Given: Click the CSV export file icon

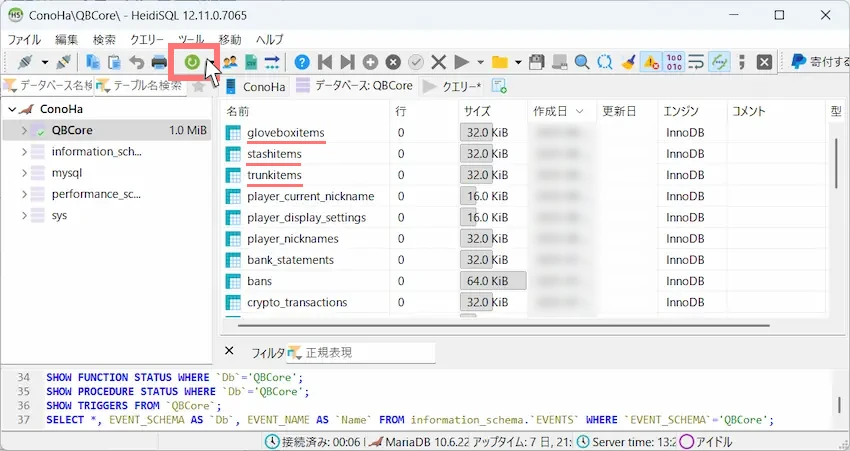Looking at the screenshot, I should tap(250, 62).
